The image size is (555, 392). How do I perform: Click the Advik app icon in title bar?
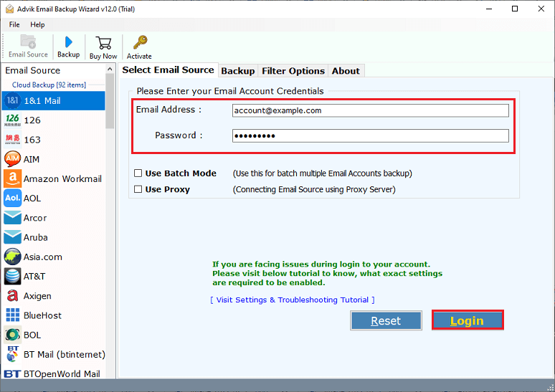[9, 9]
